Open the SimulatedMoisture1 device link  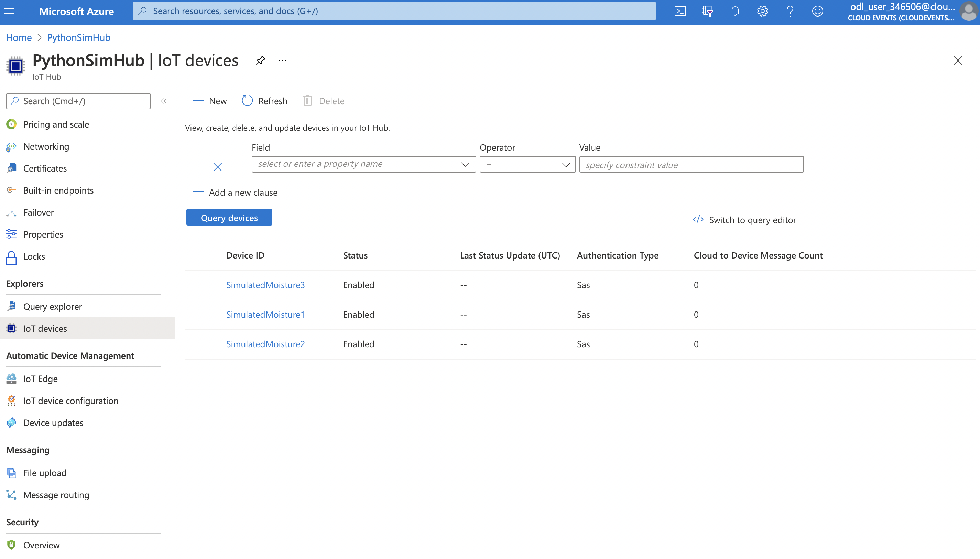(265, 315)
